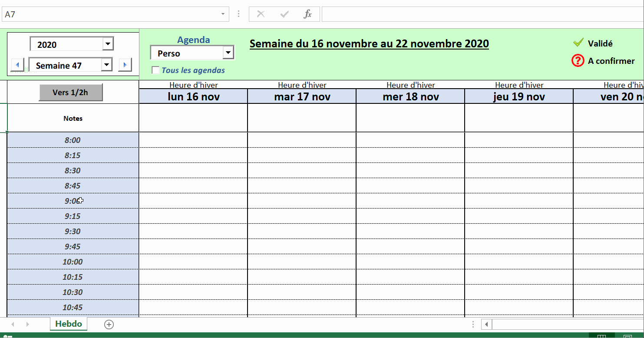Click the Notes cell for mar 17 nov
The image size is (644, 338).
click(x=301, y=118)
